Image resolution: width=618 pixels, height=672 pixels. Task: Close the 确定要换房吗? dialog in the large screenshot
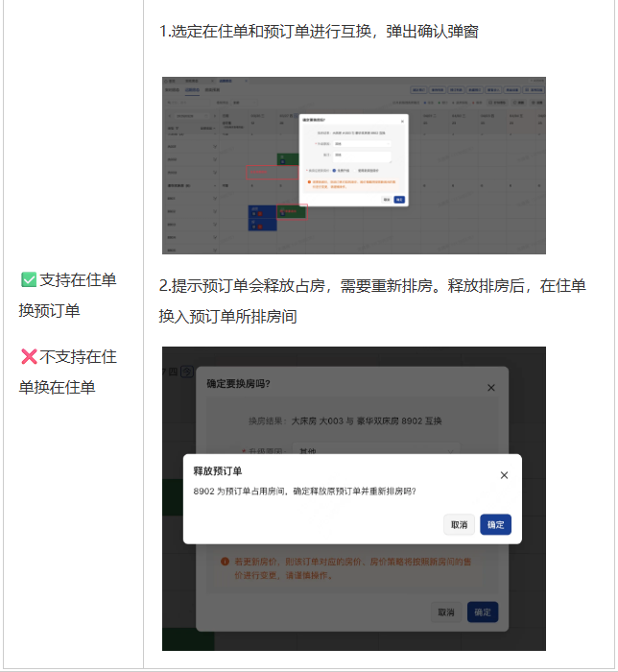[x=491, y=388]
